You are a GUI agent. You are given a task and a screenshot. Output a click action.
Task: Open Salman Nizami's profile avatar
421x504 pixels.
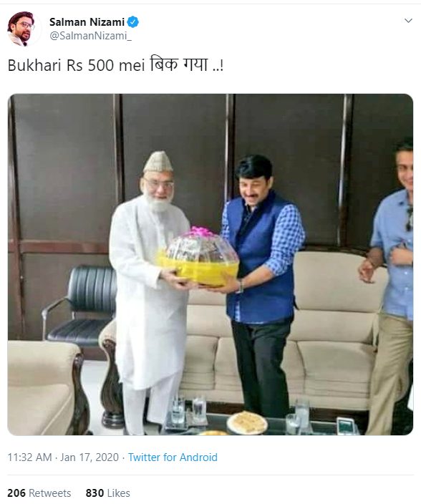coord(21,29)
